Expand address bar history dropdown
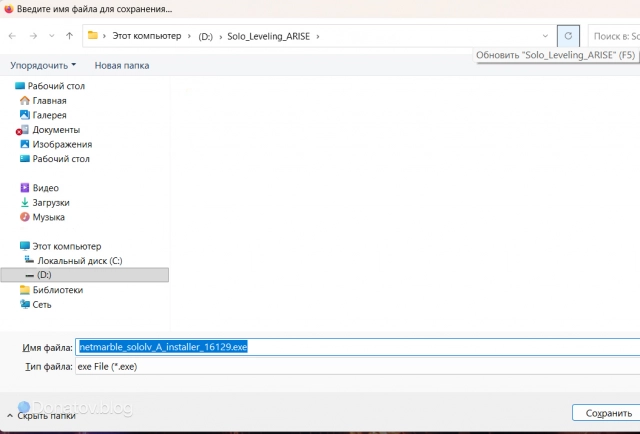Screen dimensions: 640x434 (544, 36)
